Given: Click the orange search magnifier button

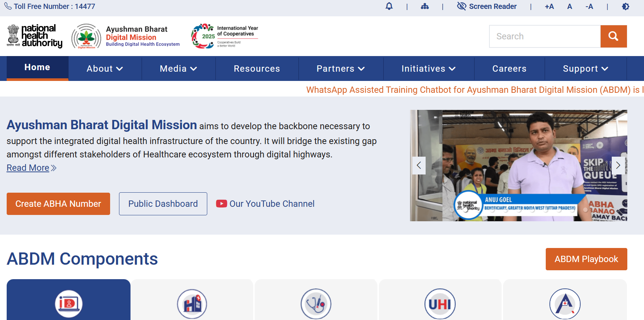Looking at the screenshot, I should point(614,36).
